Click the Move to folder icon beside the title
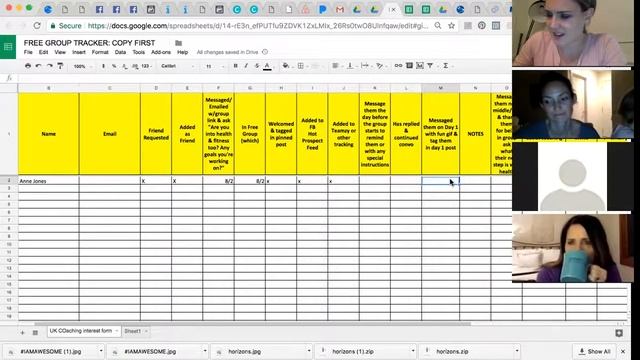Image resolution: width=640 pixels, height=360 pixels. 178,43
